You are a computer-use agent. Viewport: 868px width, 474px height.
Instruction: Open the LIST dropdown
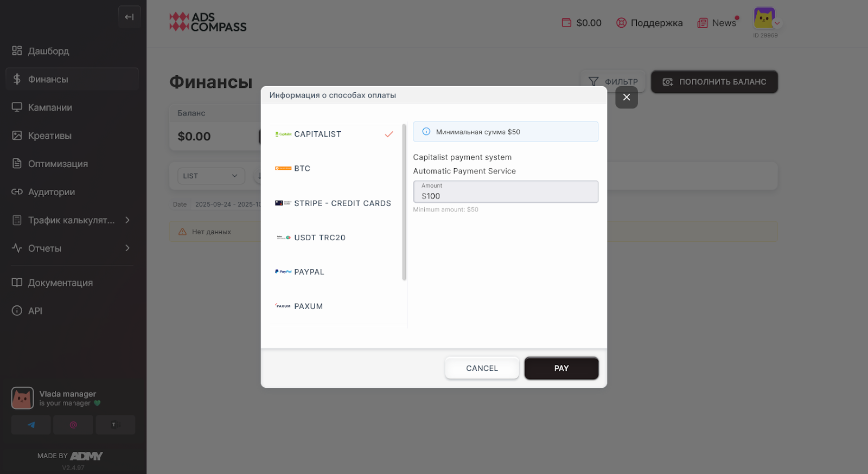coord(211,176)
